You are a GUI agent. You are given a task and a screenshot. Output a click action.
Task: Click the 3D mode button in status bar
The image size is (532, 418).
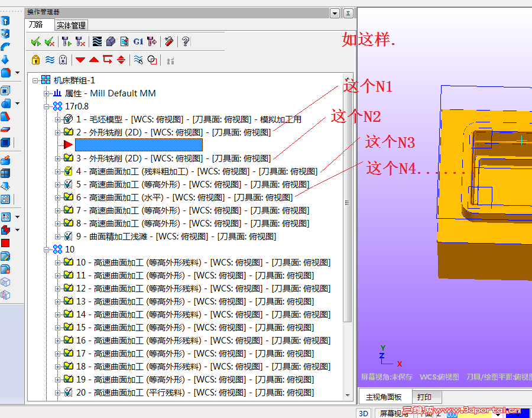364,413
